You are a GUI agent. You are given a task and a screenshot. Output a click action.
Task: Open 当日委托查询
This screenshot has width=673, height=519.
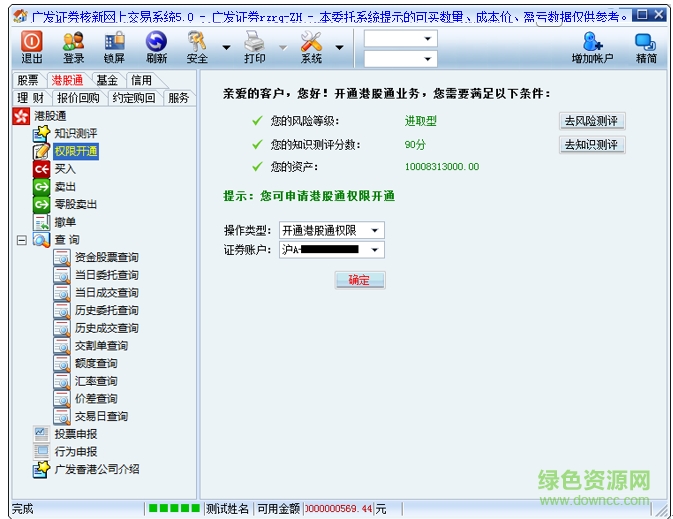coord(106,275)
